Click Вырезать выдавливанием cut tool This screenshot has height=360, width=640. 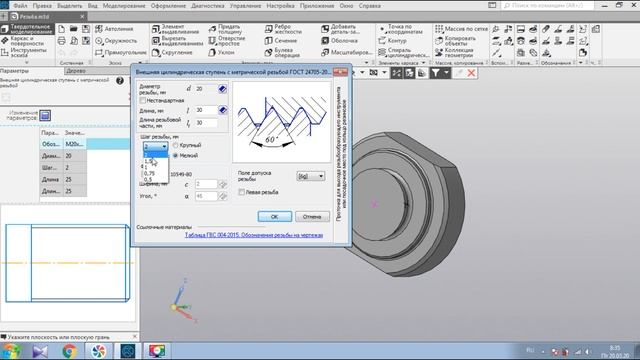pyautogui.click(x=177, y=41)
